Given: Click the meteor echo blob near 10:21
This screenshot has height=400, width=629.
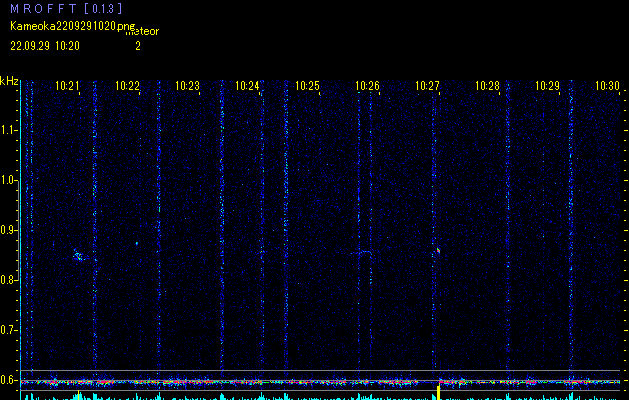Looking at the screenshot, I should tap(79, 256).
